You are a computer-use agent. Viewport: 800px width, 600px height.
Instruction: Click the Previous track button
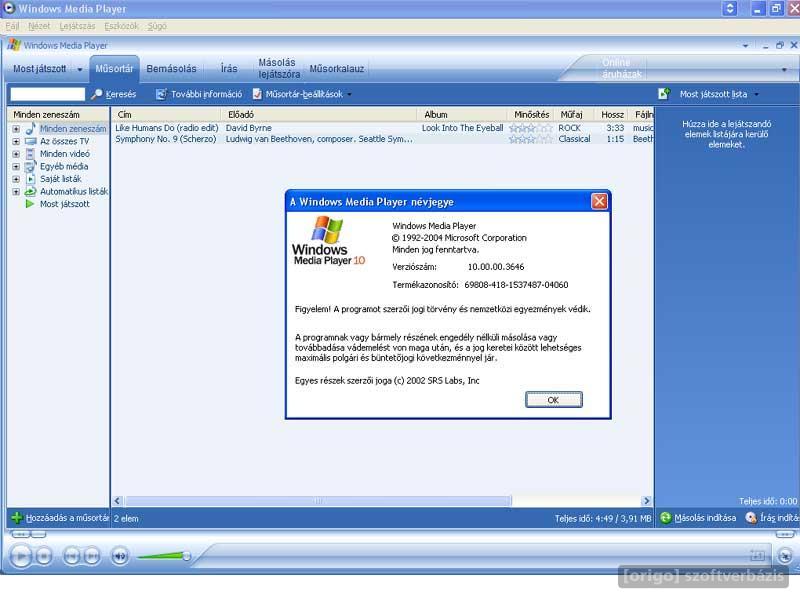coord(71,556)
